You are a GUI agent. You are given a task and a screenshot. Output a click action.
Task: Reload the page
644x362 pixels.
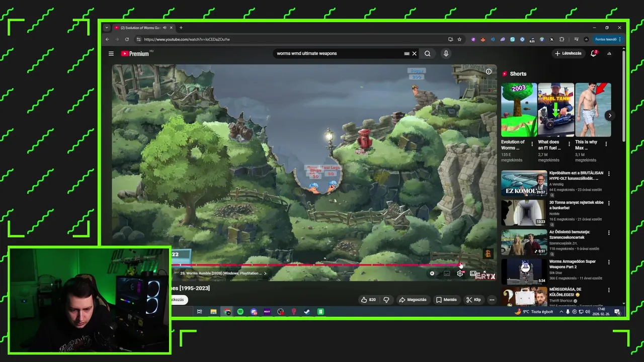point(127,39)
